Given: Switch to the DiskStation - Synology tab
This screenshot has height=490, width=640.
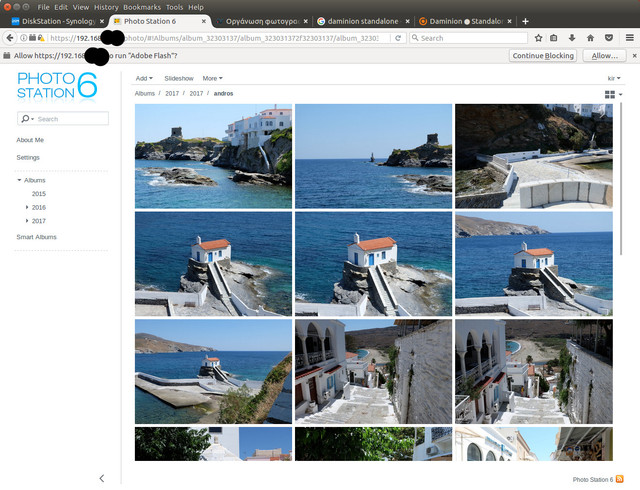Looking at the screenshot, I should pyautogui.click(x=56, y=21).
